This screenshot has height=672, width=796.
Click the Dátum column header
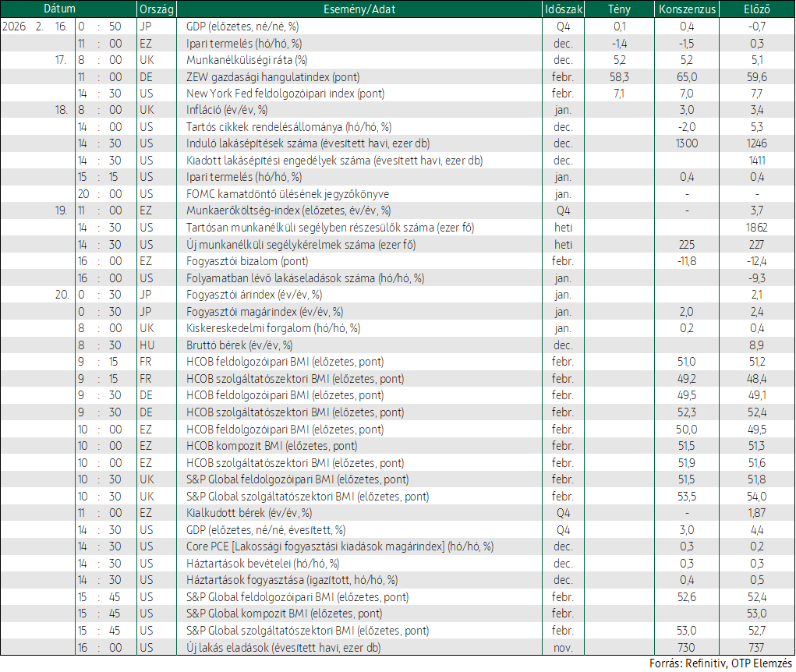click(60, 9)
